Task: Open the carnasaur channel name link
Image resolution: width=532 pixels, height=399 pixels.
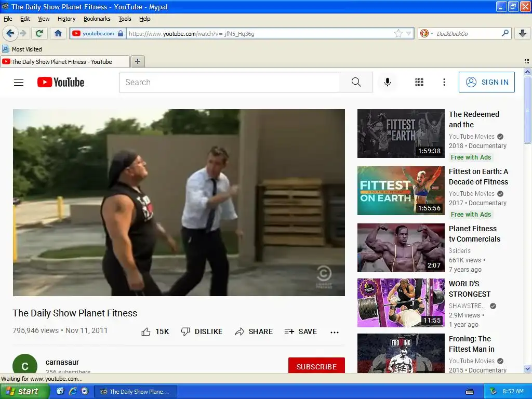Action: (62, 362)
